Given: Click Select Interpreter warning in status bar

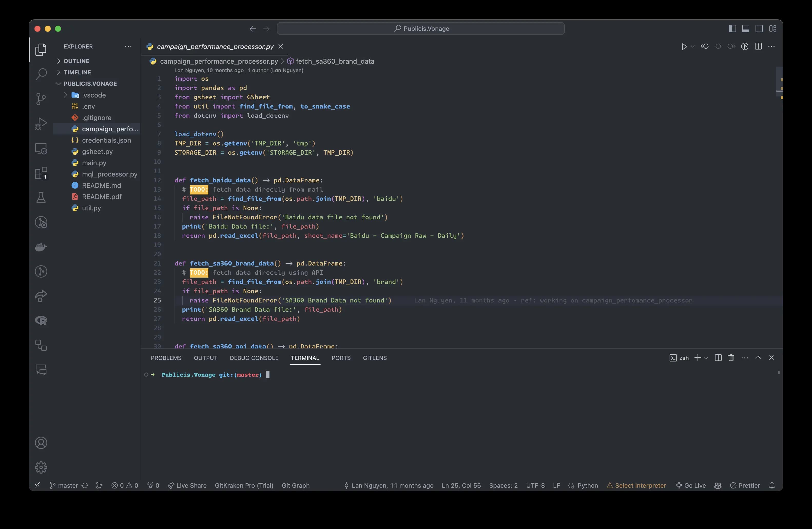Looking at the screenshot, I should (636, 485).
